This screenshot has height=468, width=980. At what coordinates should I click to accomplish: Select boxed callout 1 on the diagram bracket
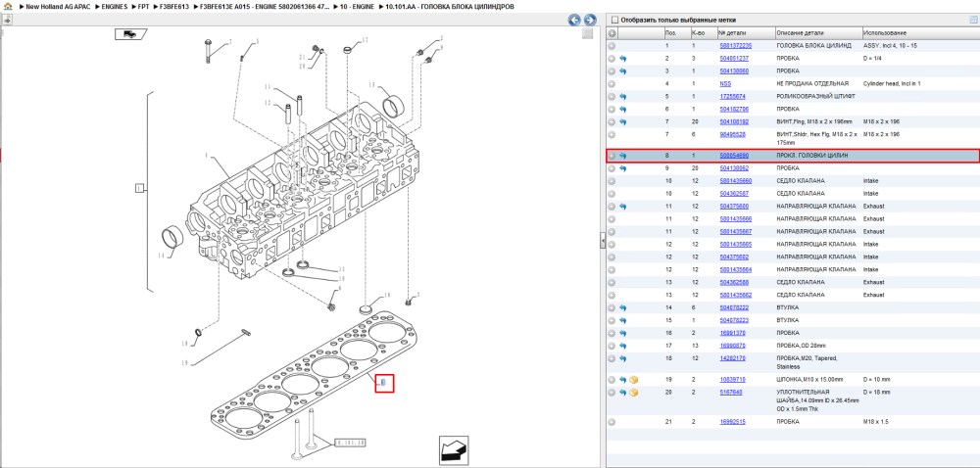point(140,187)
